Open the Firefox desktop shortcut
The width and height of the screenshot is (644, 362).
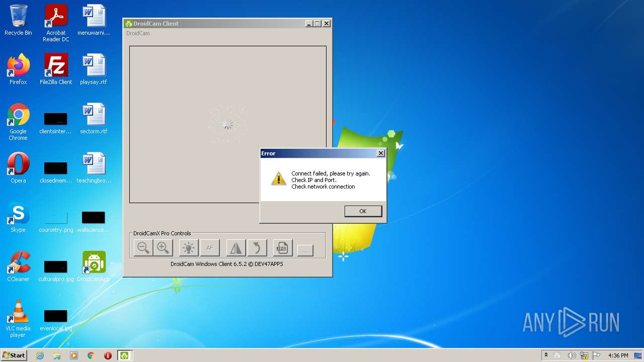18,69
